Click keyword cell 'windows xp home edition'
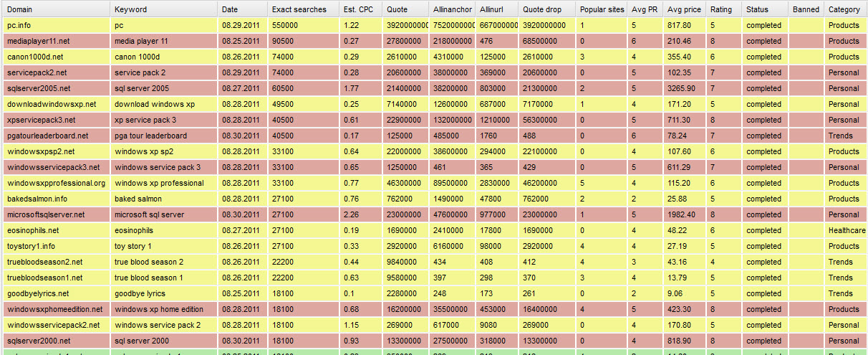Viewport: 868px width, 355px height. [164, 309]
